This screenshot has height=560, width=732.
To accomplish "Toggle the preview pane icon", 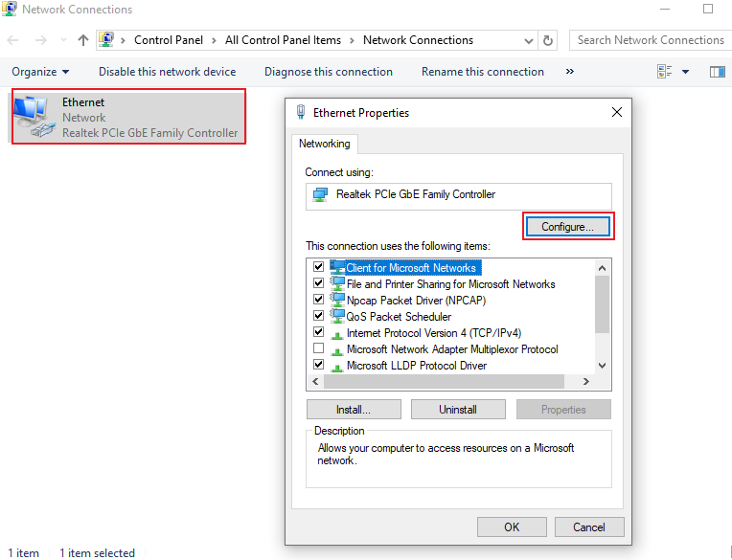I will [717, 72].
